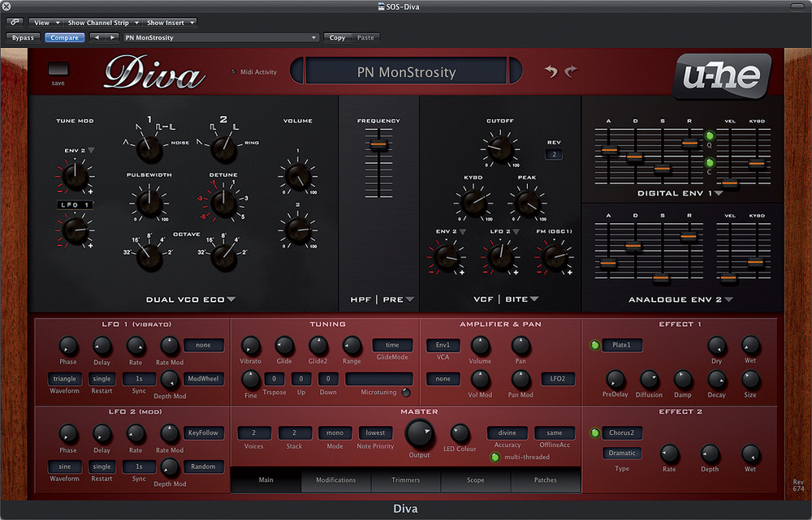This screenshot has height=520, width=812.
Task: Open the View dropdown menu
Action: pos(45,22)
